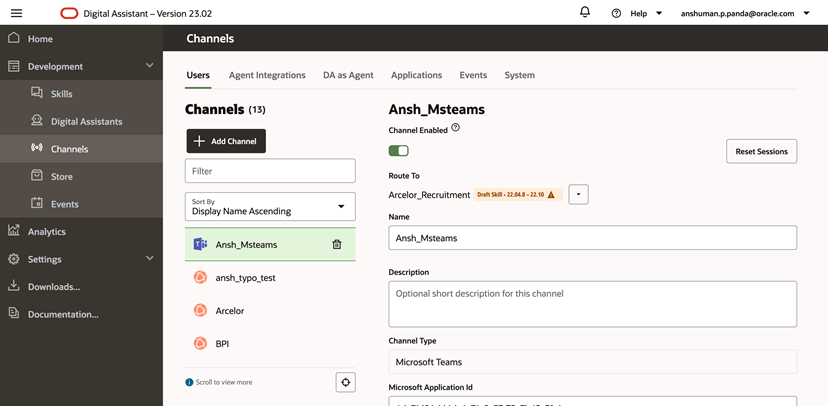Switch to the DA as Agent tab

click(348, 75)
